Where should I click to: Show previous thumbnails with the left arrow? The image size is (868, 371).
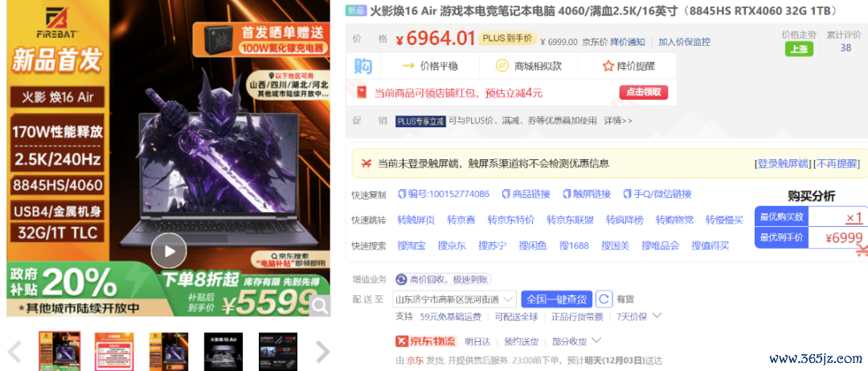tap(14, 352)
